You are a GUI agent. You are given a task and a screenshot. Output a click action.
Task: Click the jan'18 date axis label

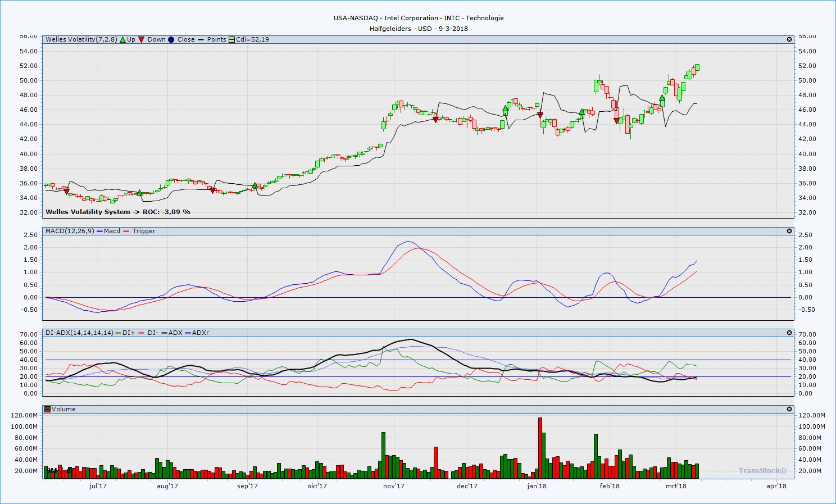pos(537,486)
